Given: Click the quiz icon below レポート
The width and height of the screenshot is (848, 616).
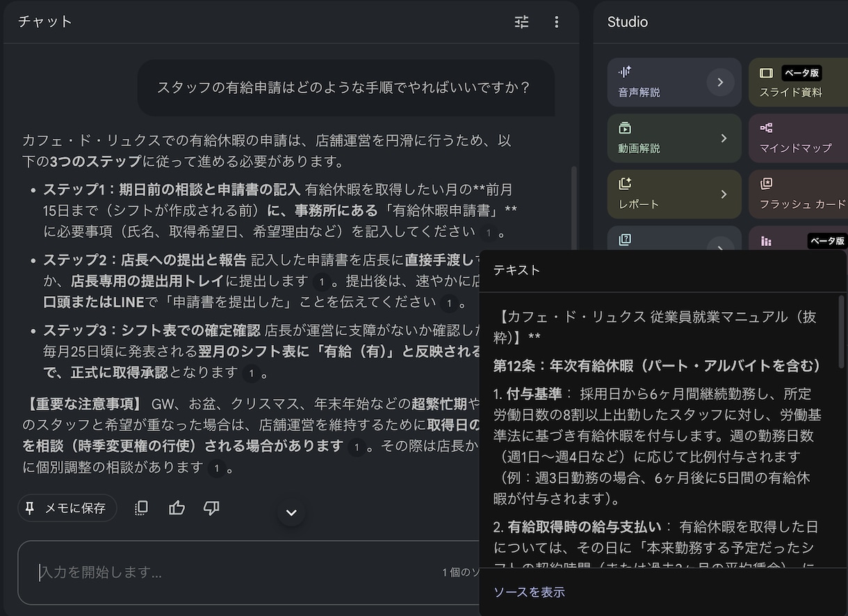Looking at the screenshot, I should 624,240.
